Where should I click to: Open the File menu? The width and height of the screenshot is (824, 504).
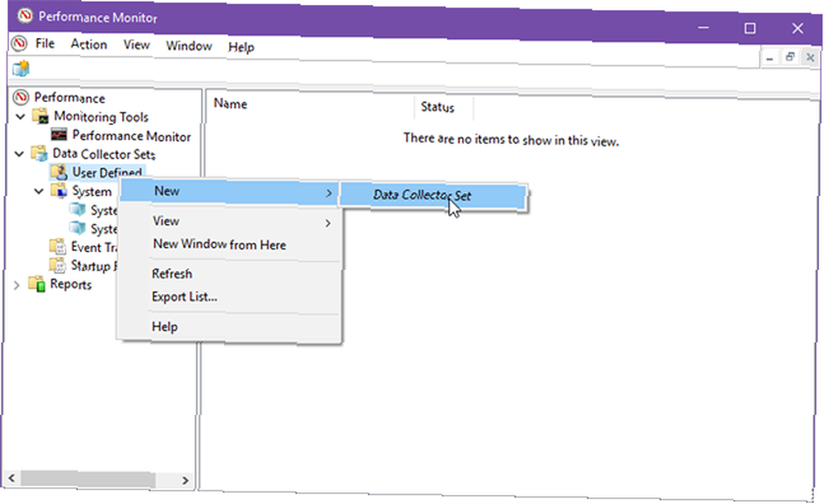44,44
